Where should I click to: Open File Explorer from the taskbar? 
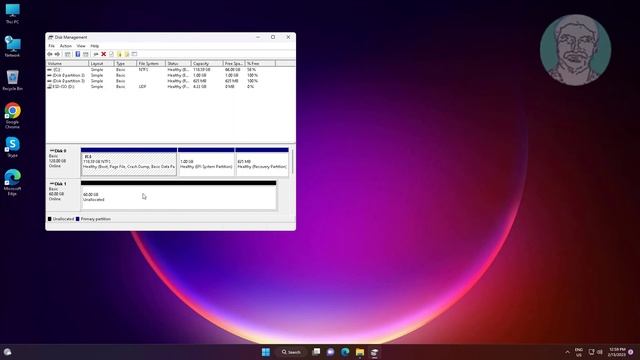pyautogui.click(x=360, y=352)
